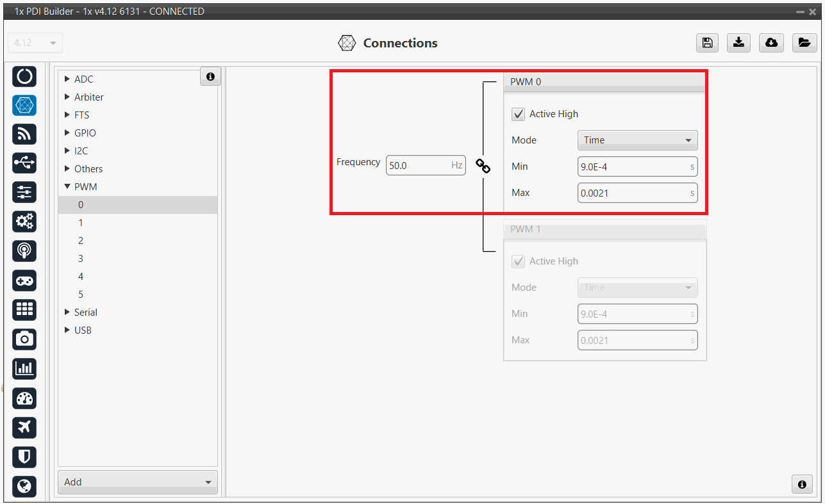
Task: Click the airplane icon in sidebar
Action: (24, 427)
